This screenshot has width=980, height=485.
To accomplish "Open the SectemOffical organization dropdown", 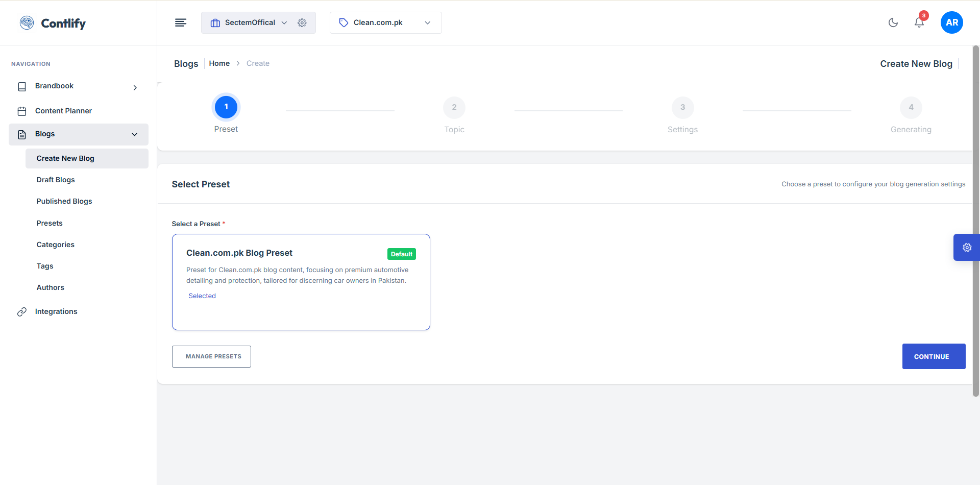I will [x=250, y=22].
